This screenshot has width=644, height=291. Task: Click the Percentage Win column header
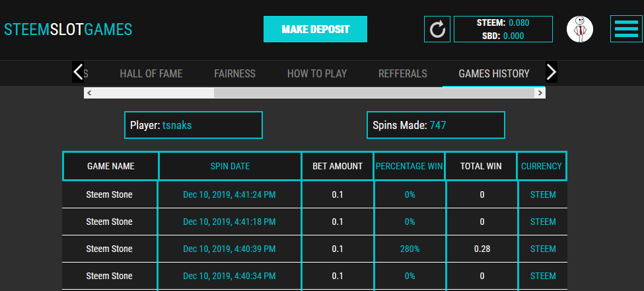click(409, 166)
